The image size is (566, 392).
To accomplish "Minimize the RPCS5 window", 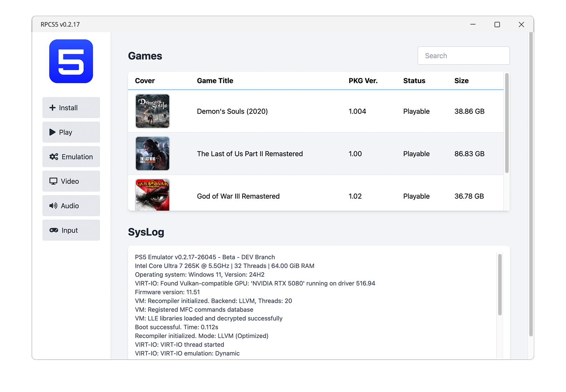I will 473,24.
